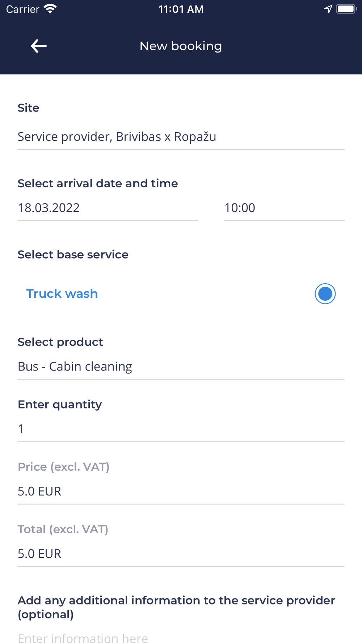This screenshot has height=644, width=362.
Task: Open the product dropdown showing Bus - Cabin cleaning
Action: [181, 367]
